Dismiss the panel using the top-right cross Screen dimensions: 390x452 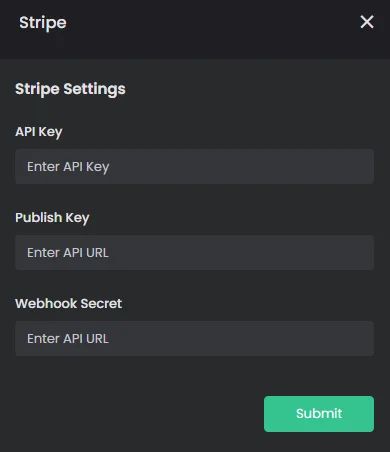point(367,22)
